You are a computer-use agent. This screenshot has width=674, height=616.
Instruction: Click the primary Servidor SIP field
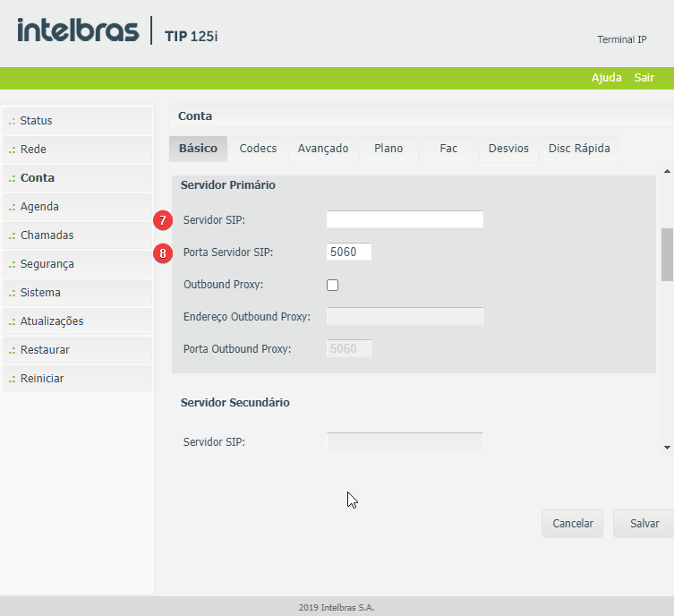click(405, 219)
